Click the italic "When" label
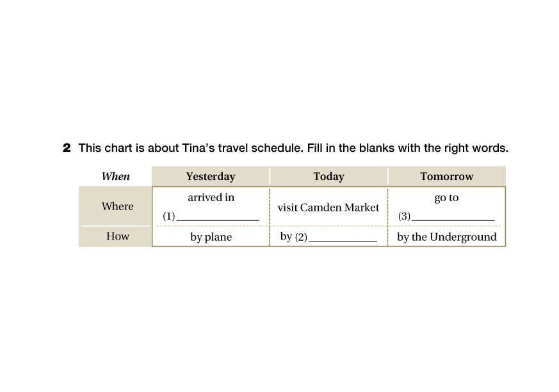Image resolution: width=559 pixels, height=392 pixels. click(x=116, y=177)
